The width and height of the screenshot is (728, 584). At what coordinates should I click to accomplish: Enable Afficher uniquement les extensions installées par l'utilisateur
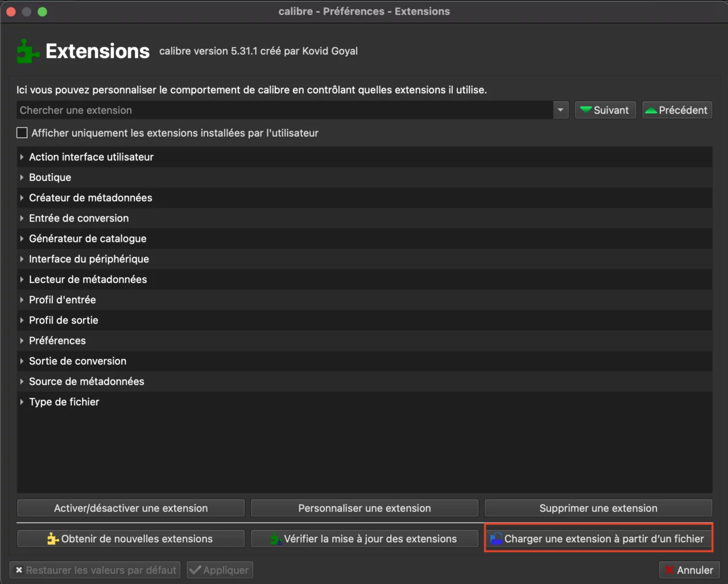[22, 133]
